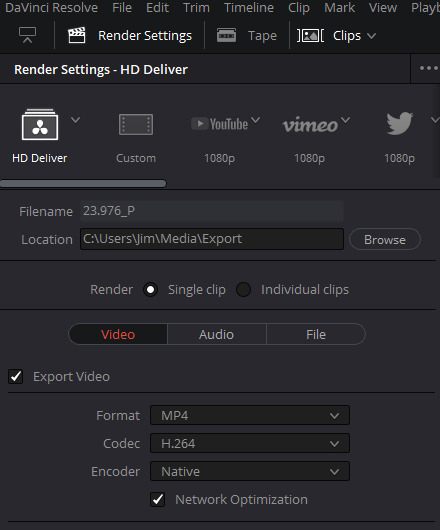Click the Custom preset label text

point(136,158)
